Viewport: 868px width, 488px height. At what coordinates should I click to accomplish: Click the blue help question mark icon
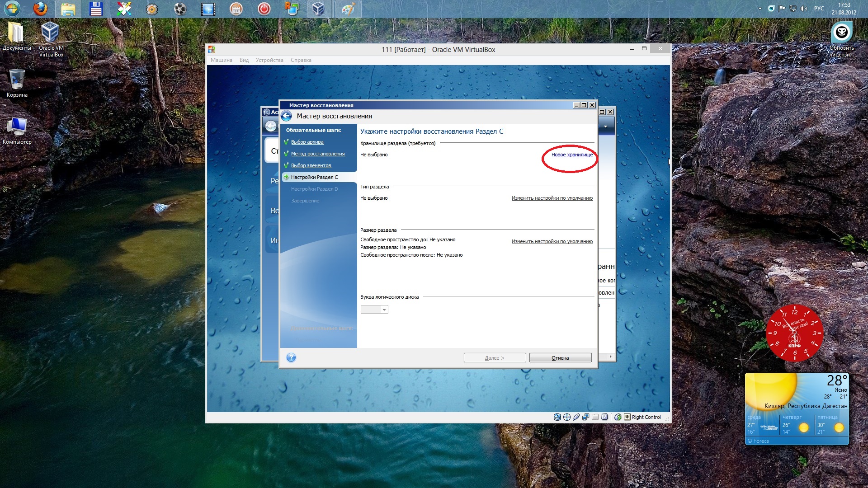[x=291, y=358]
